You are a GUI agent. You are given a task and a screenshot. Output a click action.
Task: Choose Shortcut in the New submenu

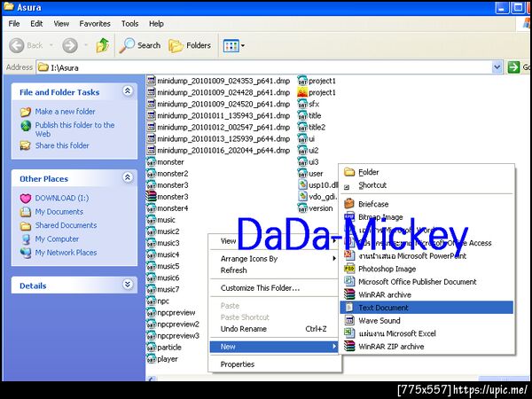(426, 185)
